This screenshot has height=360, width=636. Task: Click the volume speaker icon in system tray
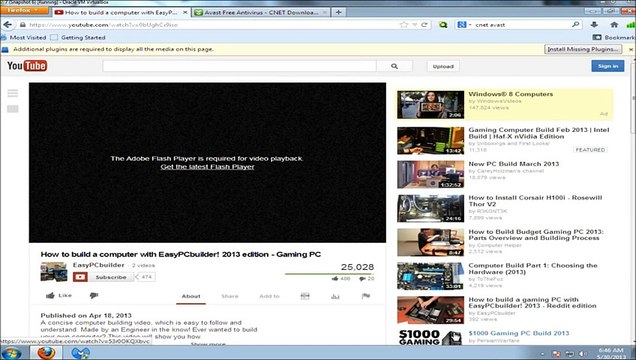coord(582,354)
